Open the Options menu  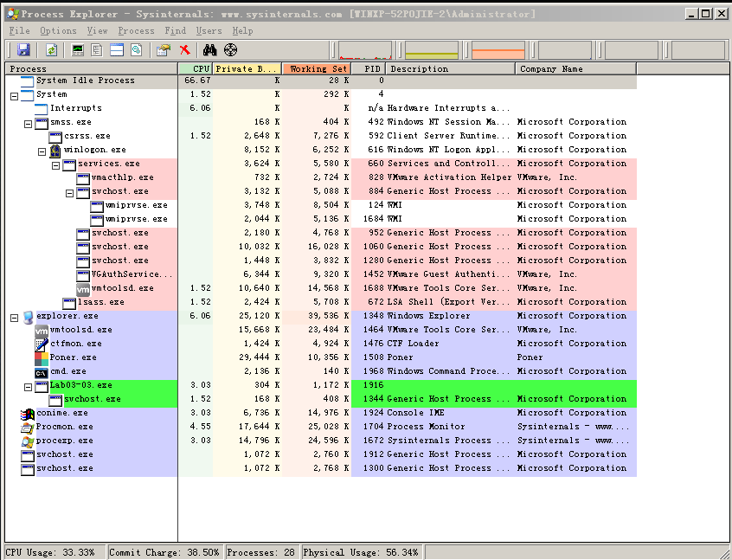point(58,30)
